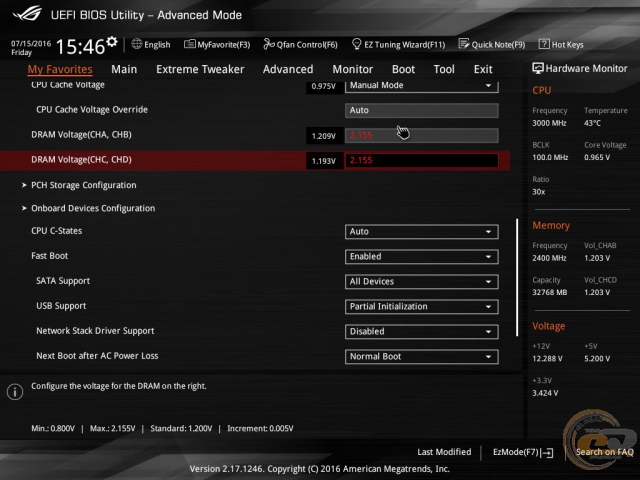Click the Last Modified button
Viewport: 640px width, 480px height.
[x=444, y=452]
